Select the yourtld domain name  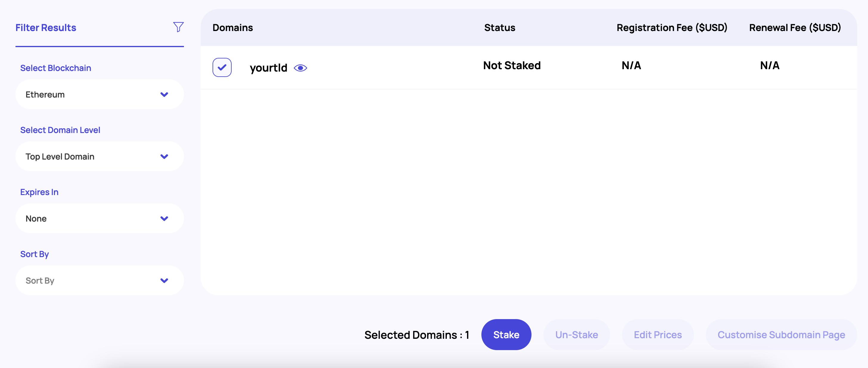tap(268, 68)
